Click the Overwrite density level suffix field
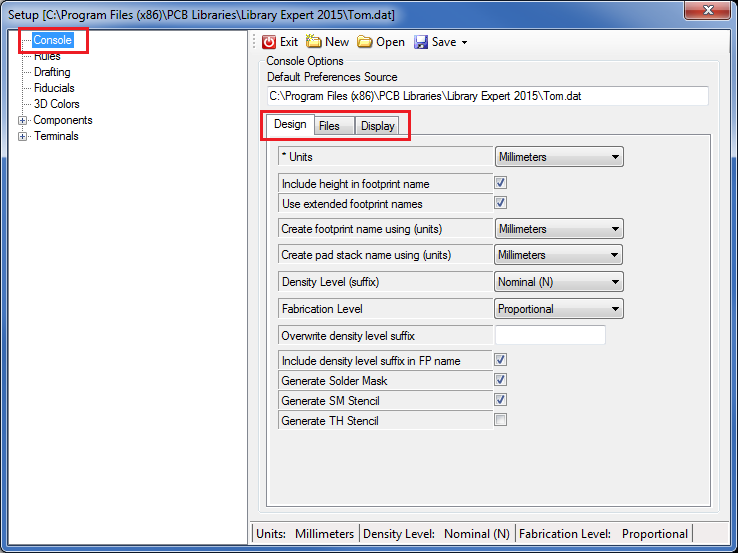 (550, 335)
